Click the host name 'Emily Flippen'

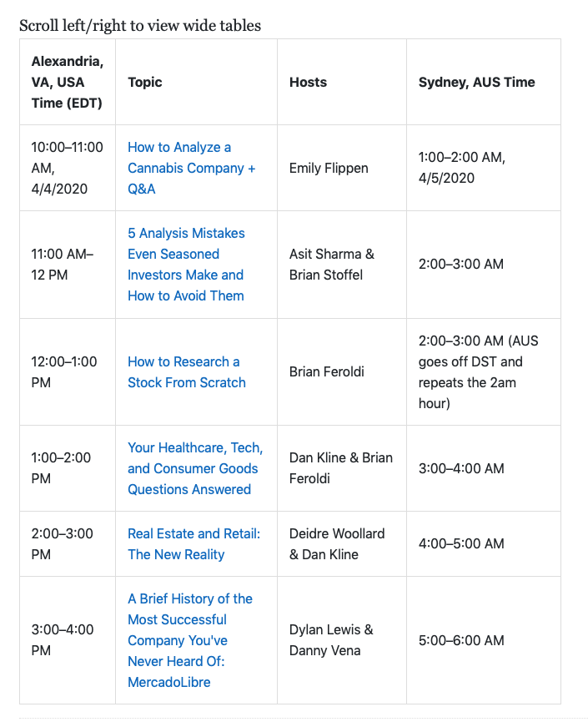(x=329, y=168)
